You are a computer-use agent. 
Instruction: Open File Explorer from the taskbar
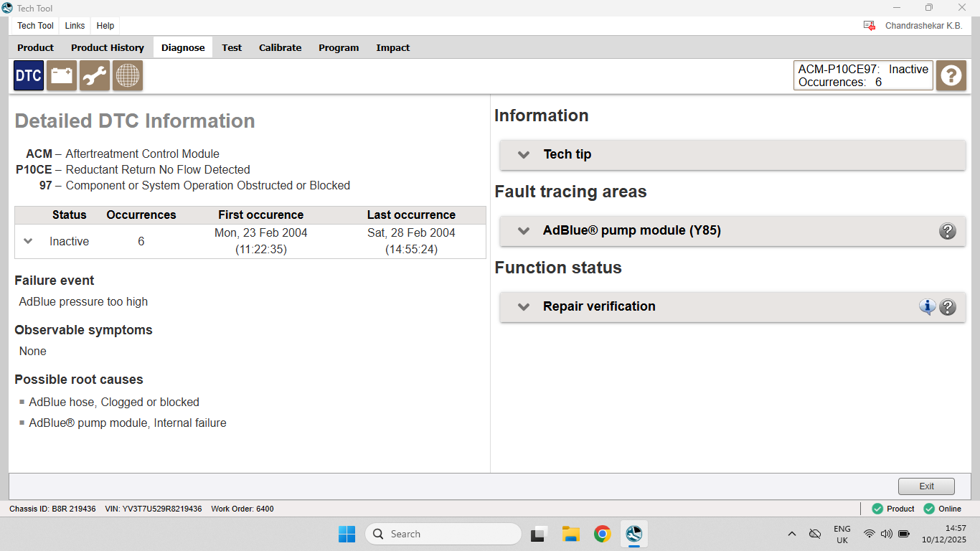570,534
